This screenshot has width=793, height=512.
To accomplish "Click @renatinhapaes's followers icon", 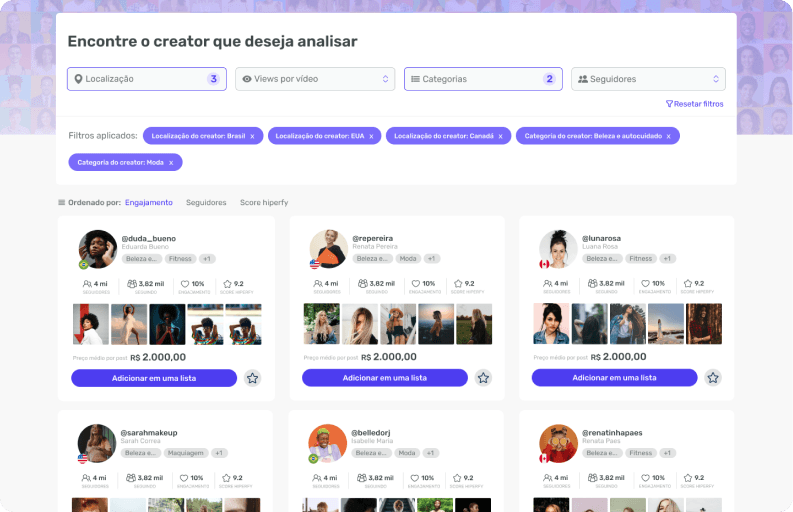I will point(548,478).
